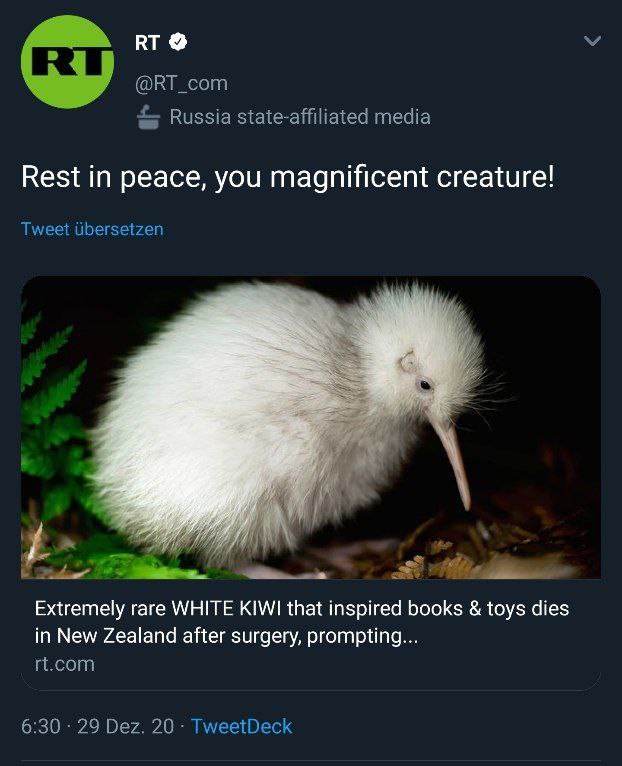Image resolution: width=622 pixels, height=766 pixels.
Task: Click the 29 Dez. 20 date
Action: tap(126, 726)
